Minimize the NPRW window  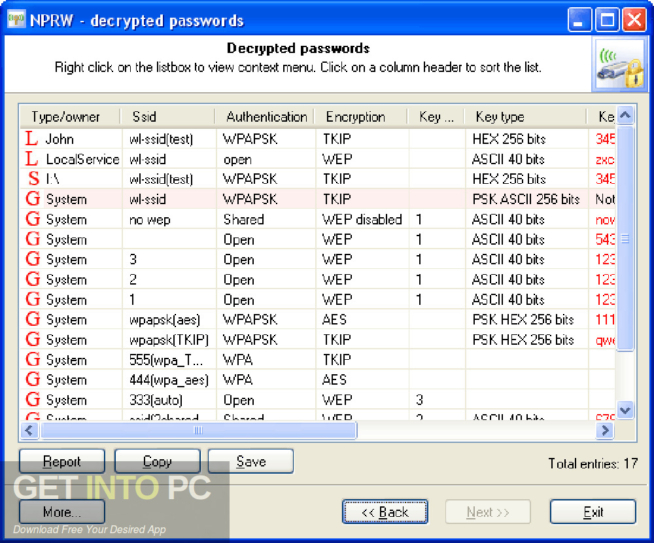(579, 20)
